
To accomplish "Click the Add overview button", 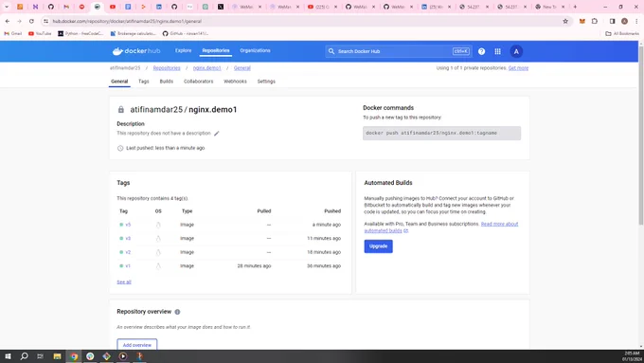I will click(x=137, y=344).
